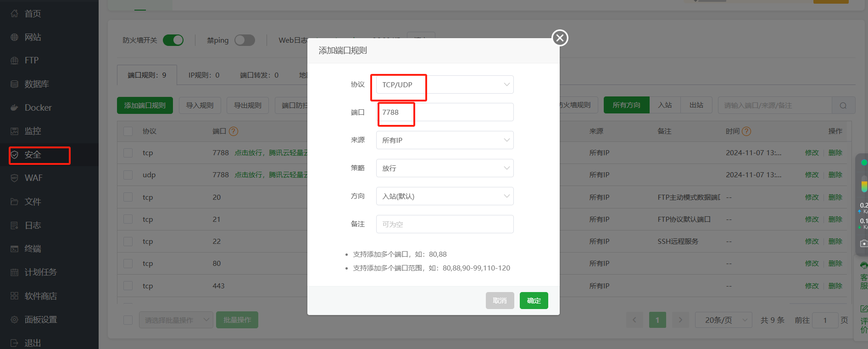This screenshot has width=868, height=349.
Task: Open the WAF shield icon in sidebar
Action: coord(15,178)
